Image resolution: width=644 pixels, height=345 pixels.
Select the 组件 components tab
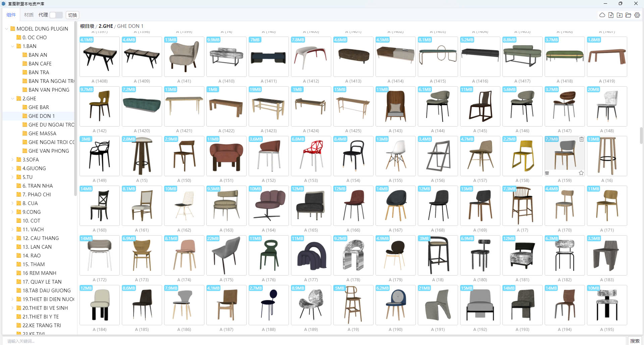11,15
